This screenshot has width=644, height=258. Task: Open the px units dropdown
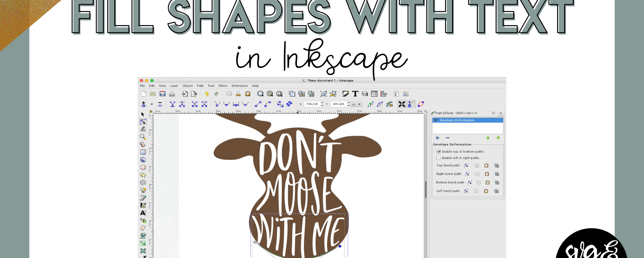pyautogui.click(x=356, y=104)
